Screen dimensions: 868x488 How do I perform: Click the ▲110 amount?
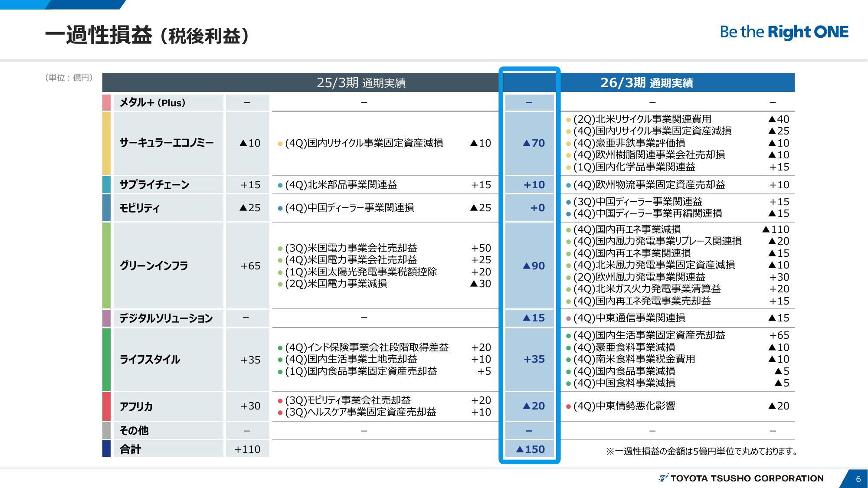coord(776,229)
